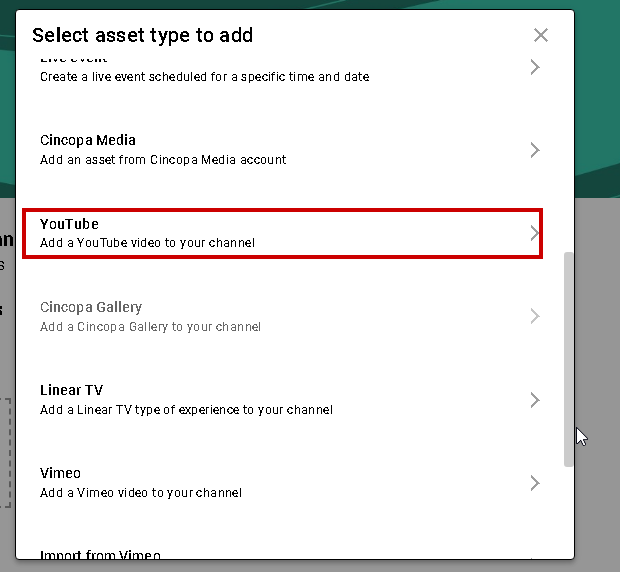Click 'Add a Cincopa Gallery to your channel'

point(150,327)
